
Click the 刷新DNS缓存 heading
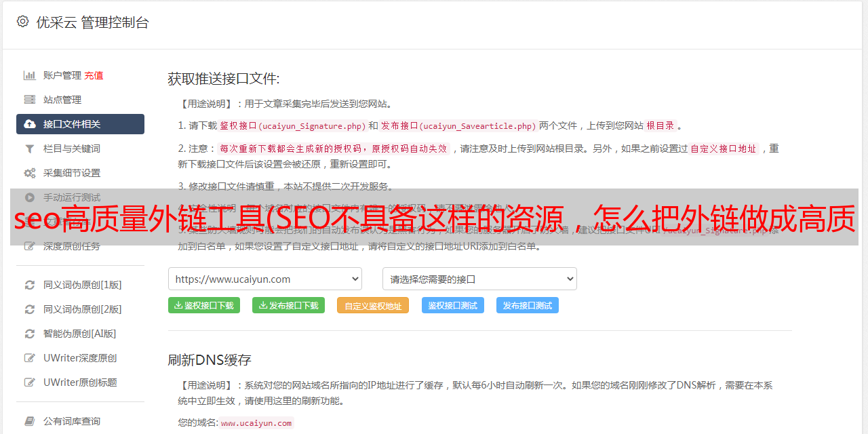point(210,359)
